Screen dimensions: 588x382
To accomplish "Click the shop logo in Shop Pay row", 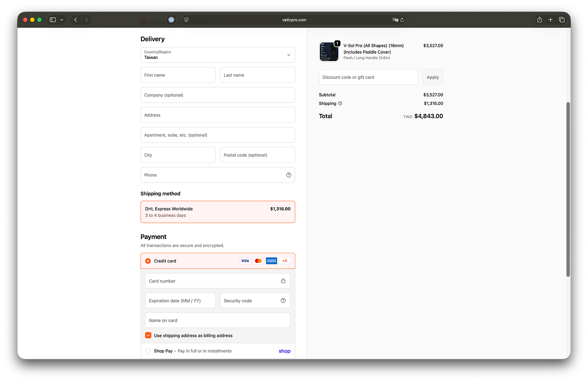I will point(285,351).
